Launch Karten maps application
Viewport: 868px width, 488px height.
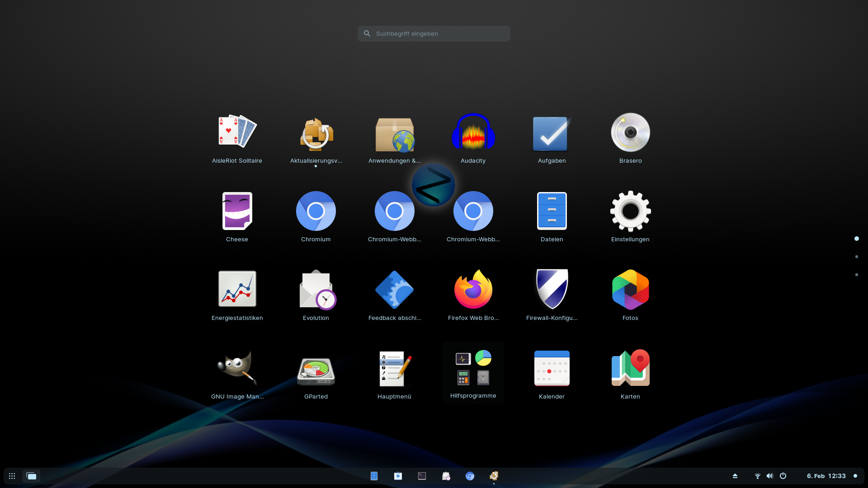630,368
